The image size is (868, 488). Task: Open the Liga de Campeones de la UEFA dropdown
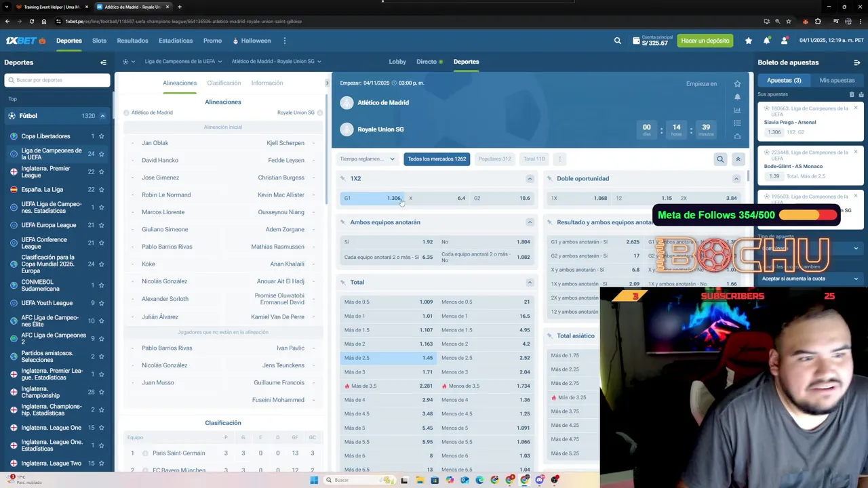(183, 62)
